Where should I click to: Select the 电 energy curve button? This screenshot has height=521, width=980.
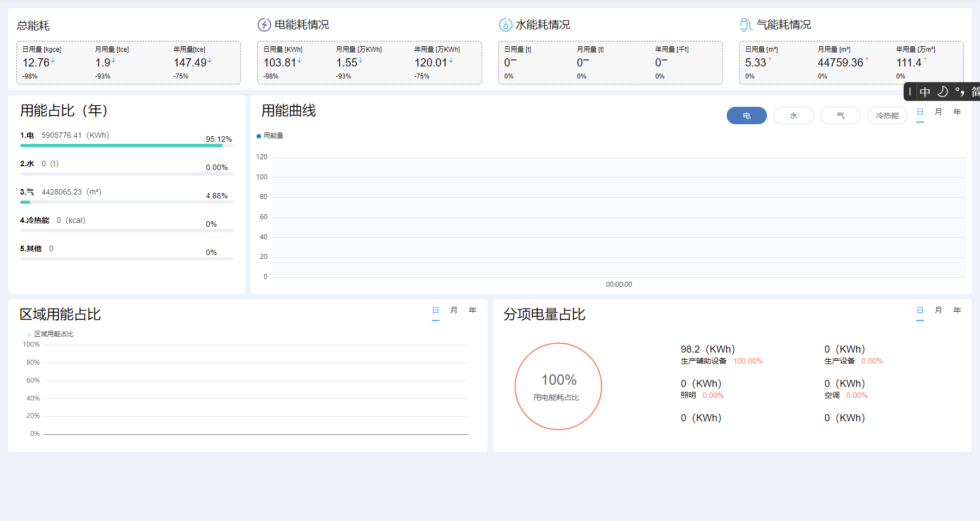[746, 116]
